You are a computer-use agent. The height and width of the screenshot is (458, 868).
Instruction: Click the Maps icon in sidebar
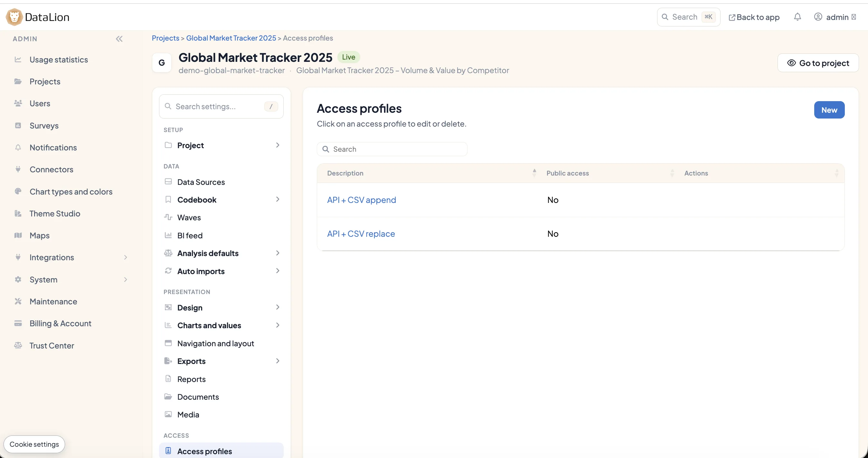pyautogui.click(x=18, y=235)
